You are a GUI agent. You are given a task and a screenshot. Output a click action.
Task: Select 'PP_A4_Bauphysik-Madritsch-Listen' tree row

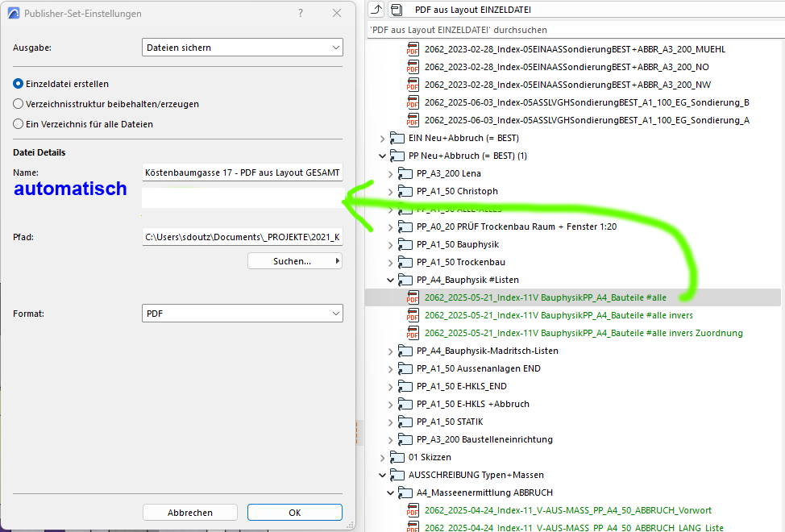click(x=487, y=351)
